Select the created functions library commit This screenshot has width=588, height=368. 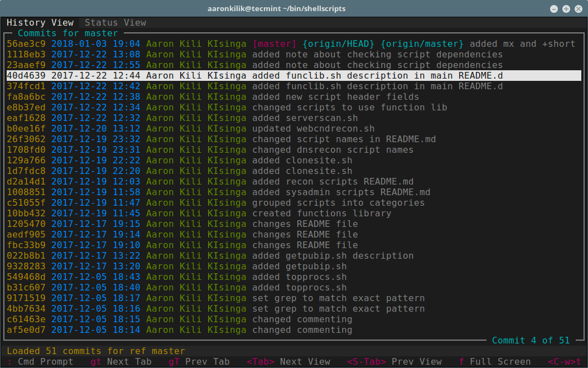click(x=167, y=213)
